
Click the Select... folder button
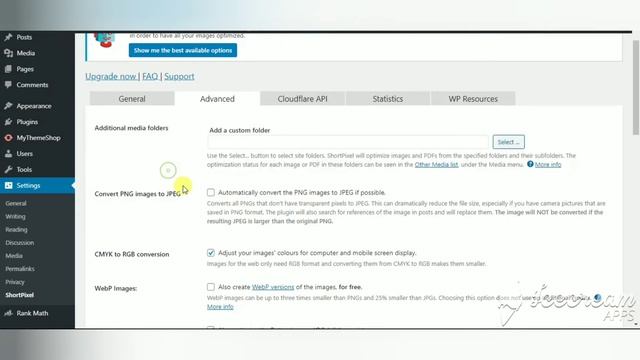[x=509, y=142]
